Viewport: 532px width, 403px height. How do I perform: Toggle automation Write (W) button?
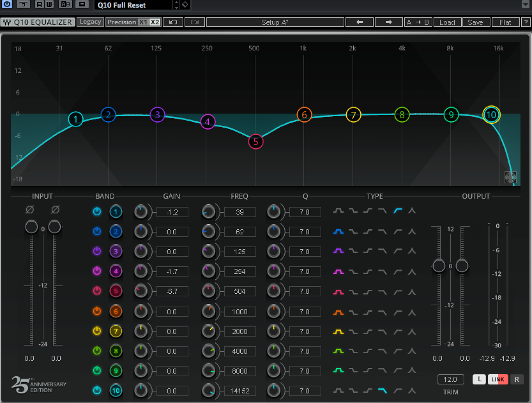49,5
